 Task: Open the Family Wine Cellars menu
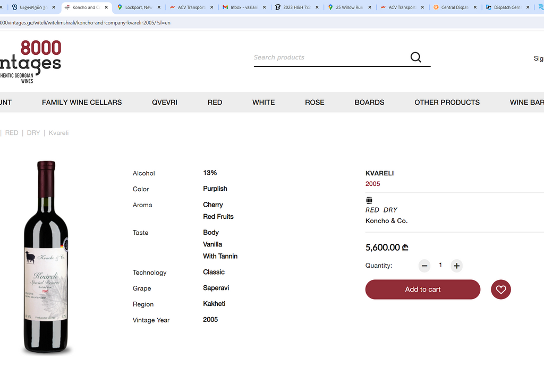pyautogui.click(x=82, y=103)
